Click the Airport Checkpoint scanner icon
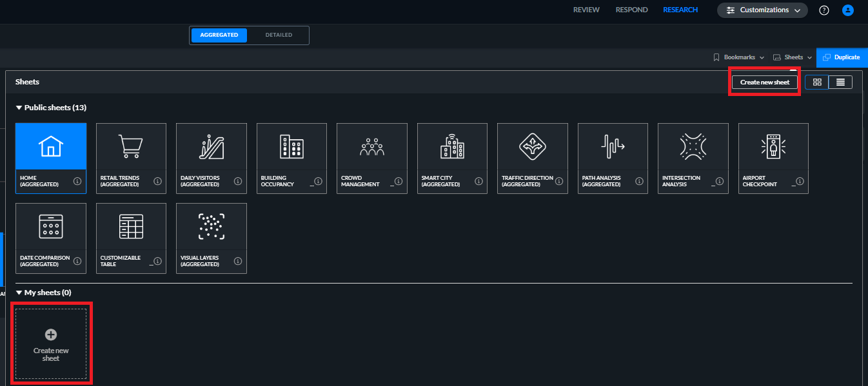868x386 pixels. [773, 147]
